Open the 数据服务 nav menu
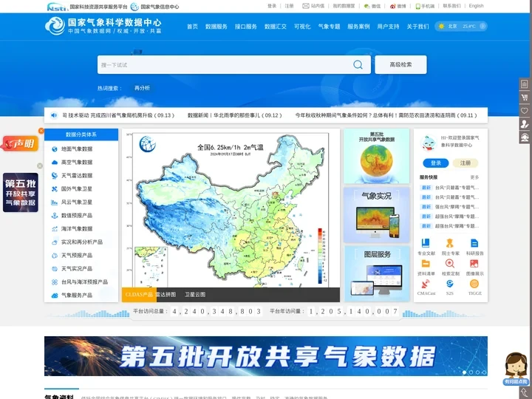Viewport: 532px width, 399px height. [216, 27]
